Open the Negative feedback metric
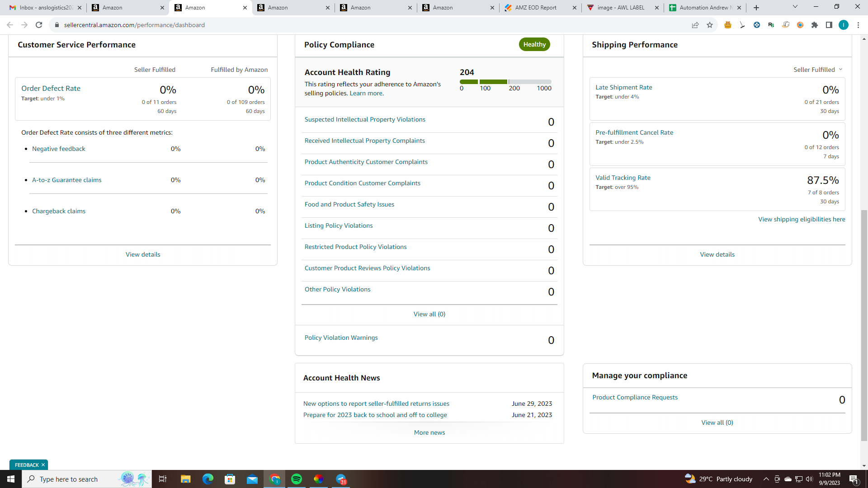The width and height of the screenshot is (868, 488). [59, 149]
